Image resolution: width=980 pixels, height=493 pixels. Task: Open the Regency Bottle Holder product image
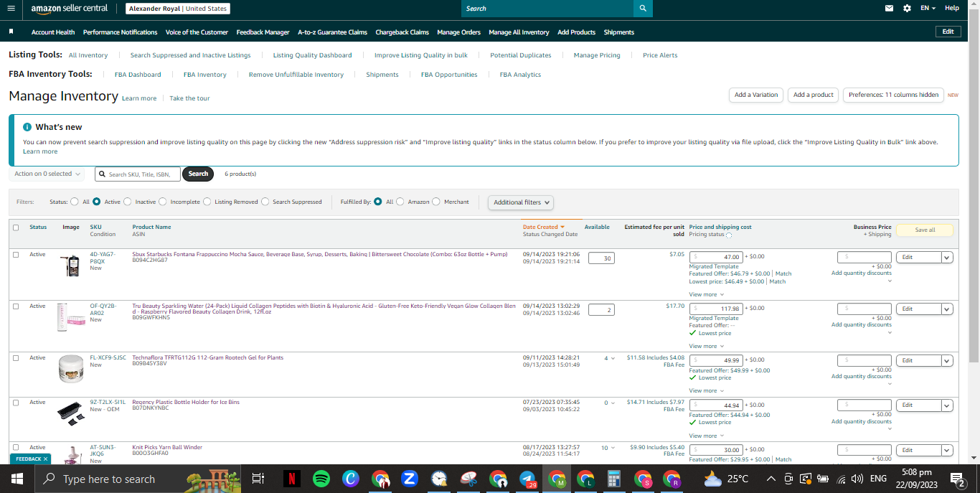click(x=71, y=414)
